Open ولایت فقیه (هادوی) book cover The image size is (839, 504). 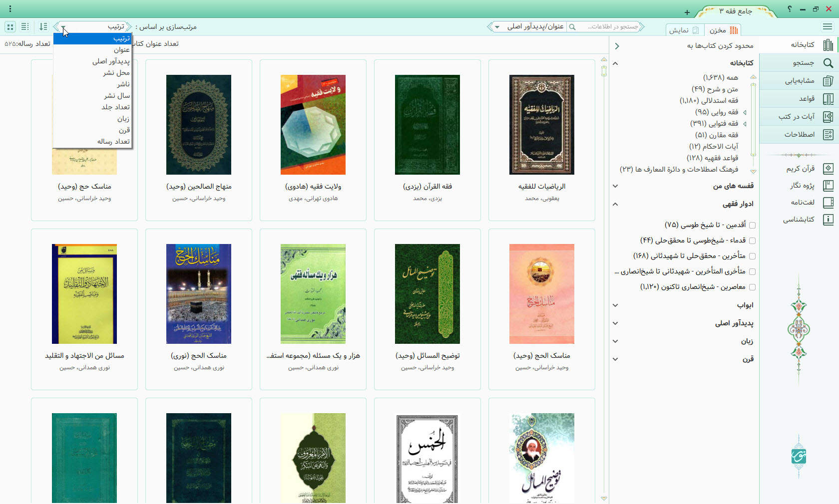pos(313,125)
